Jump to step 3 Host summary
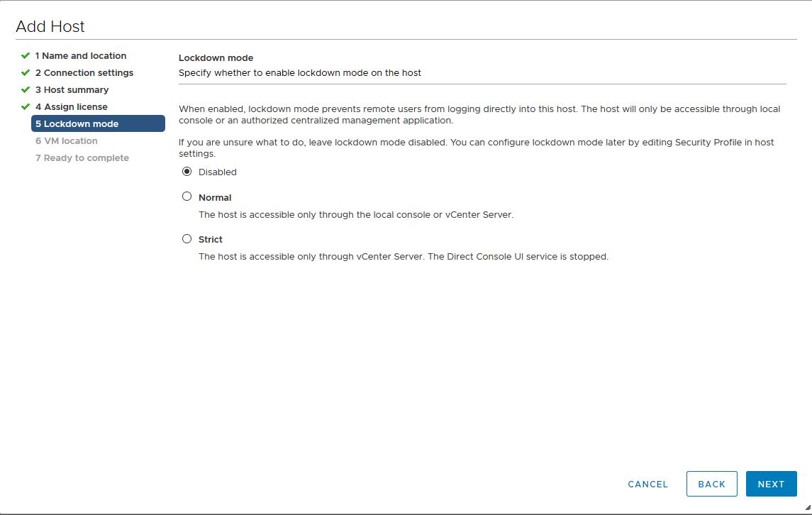The height and width of the screenshot is (515, 812). tap(72, 89)
